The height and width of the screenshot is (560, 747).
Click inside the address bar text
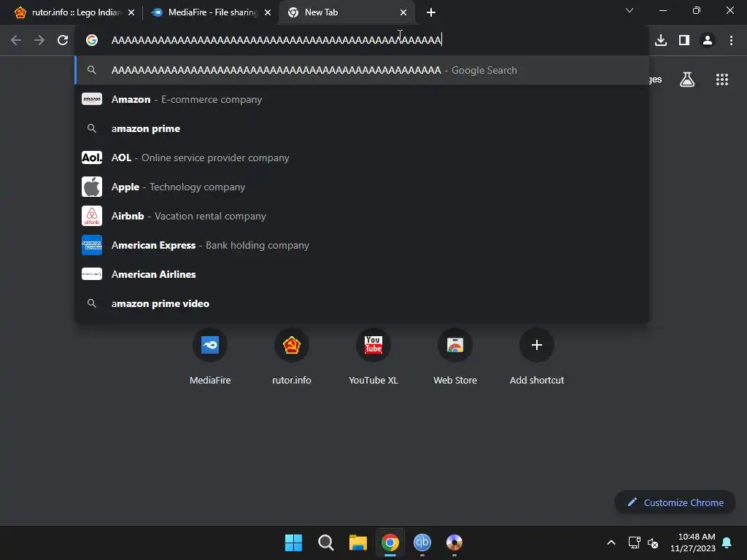276,40
